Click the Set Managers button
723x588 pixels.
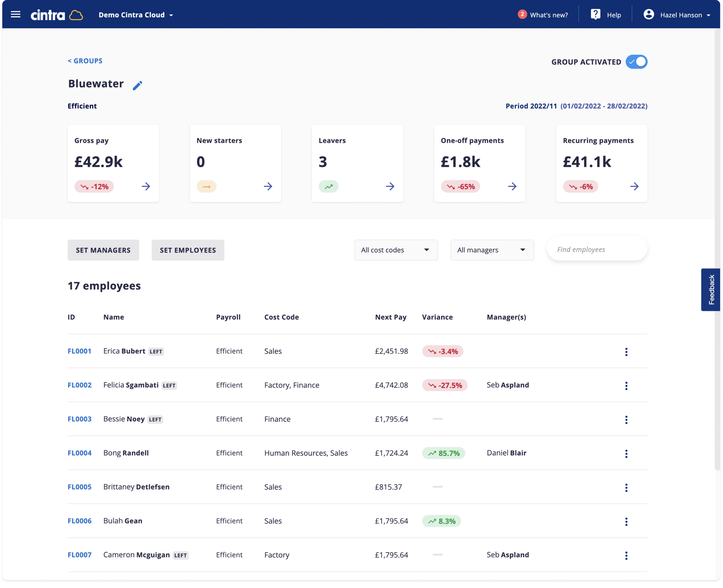(103, 250)
